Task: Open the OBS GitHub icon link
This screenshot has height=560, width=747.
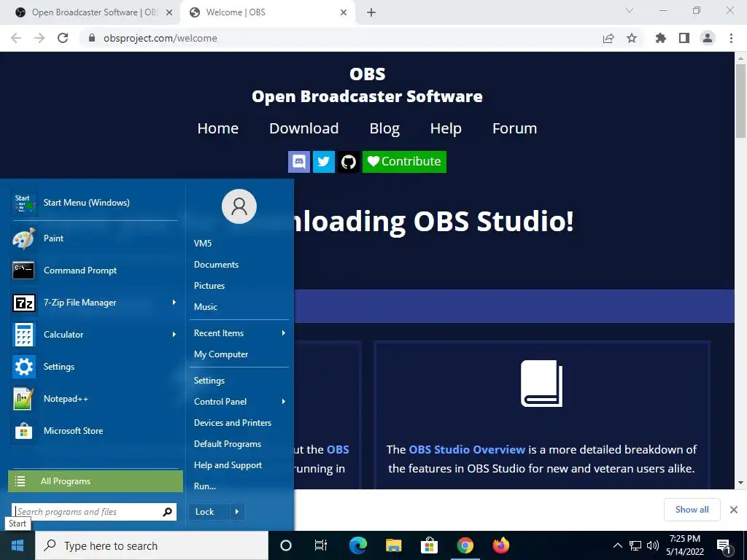Action: 348,161
